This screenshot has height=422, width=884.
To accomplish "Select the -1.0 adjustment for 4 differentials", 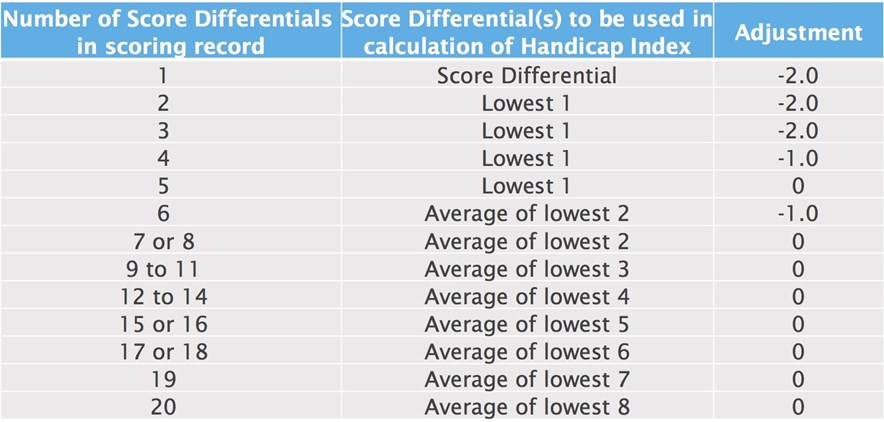I will [798, 159].
